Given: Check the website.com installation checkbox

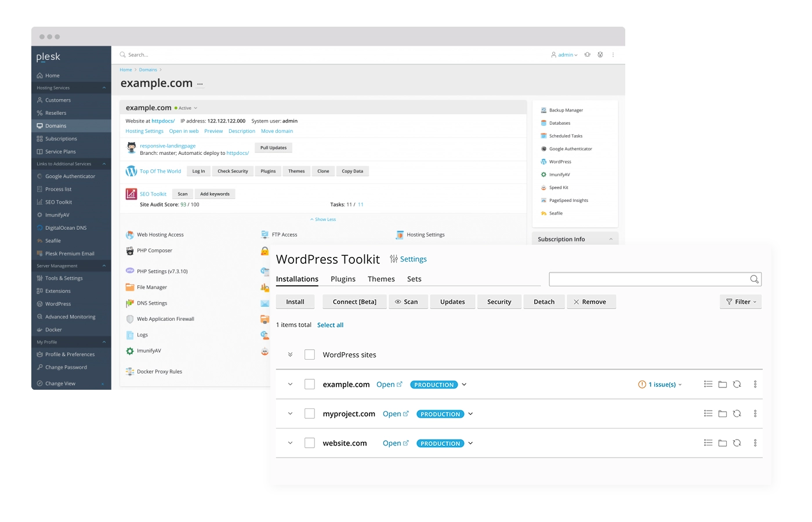Looking at the screenshot, I should (x=310, y=443).
